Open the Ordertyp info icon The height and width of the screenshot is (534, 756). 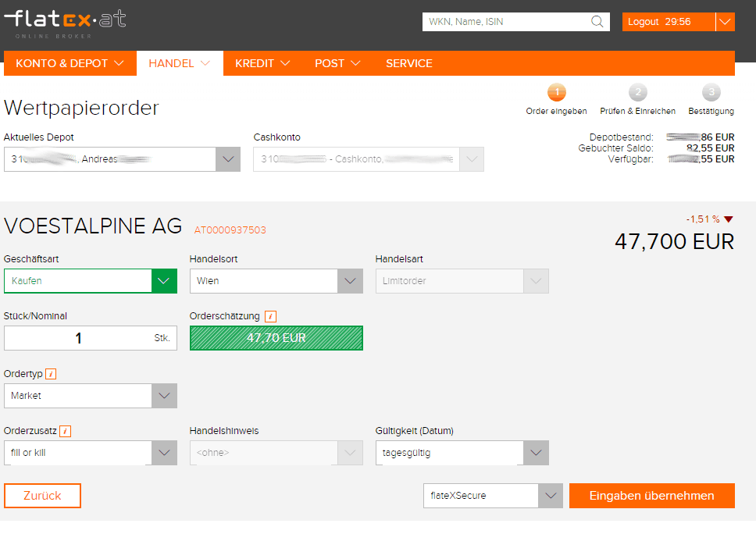point(51,374)
